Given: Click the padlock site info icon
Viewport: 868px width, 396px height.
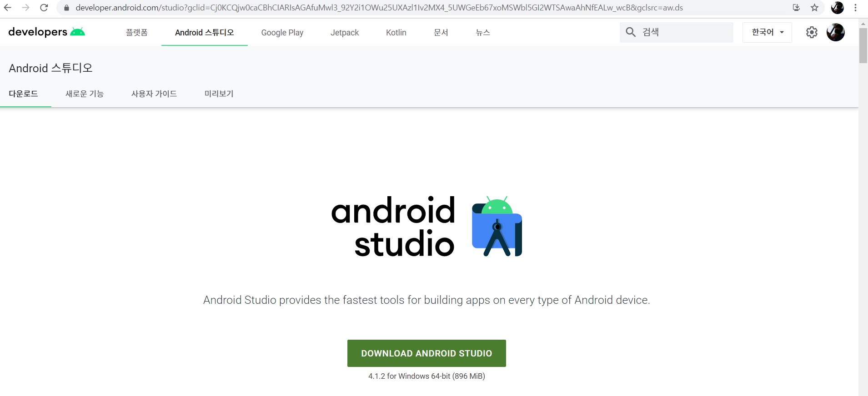Looking at the screenshot, I should [x=66, y=8].
